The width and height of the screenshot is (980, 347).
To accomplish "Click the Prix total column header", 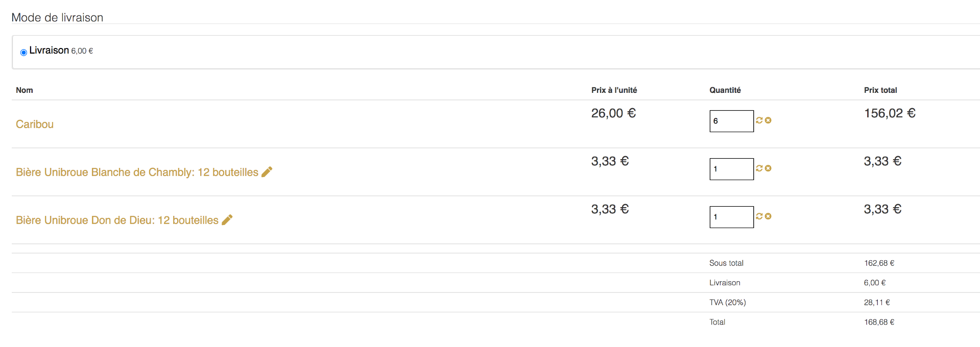I will tap(880, 90).
